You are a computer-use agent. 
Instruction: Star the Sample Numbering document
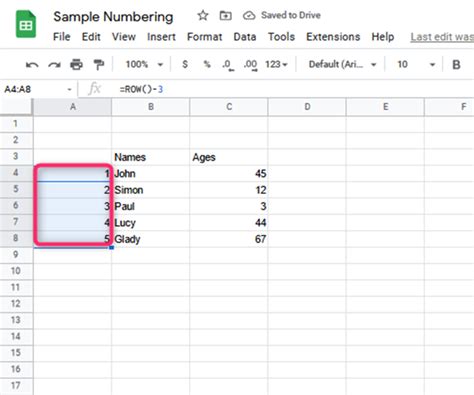click(x=203, y=15)
